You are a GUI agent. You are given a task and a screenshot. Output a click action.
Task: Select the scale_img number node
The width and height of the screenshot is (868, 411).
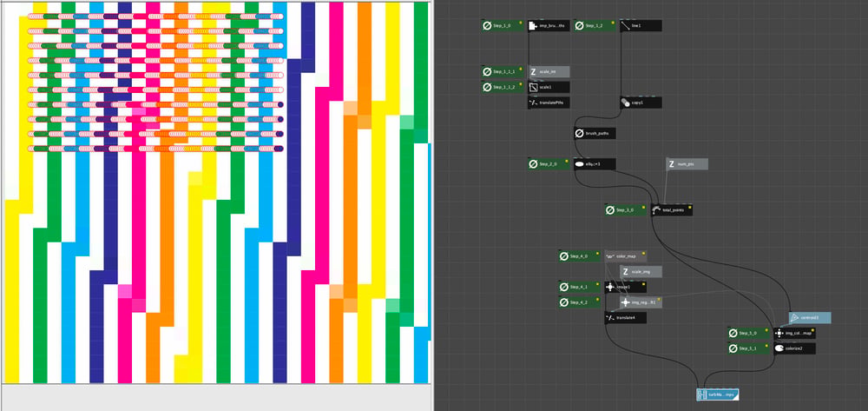[x=641, y=271]
